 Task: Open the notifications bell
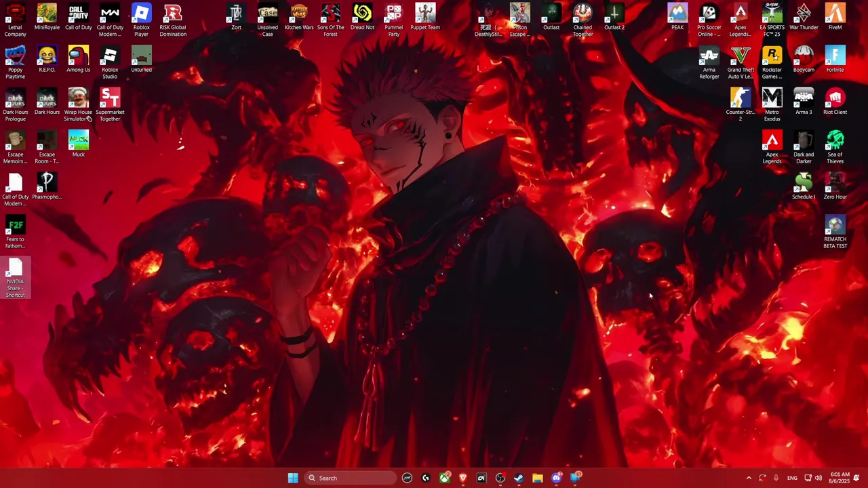click(x=856, y=478)
